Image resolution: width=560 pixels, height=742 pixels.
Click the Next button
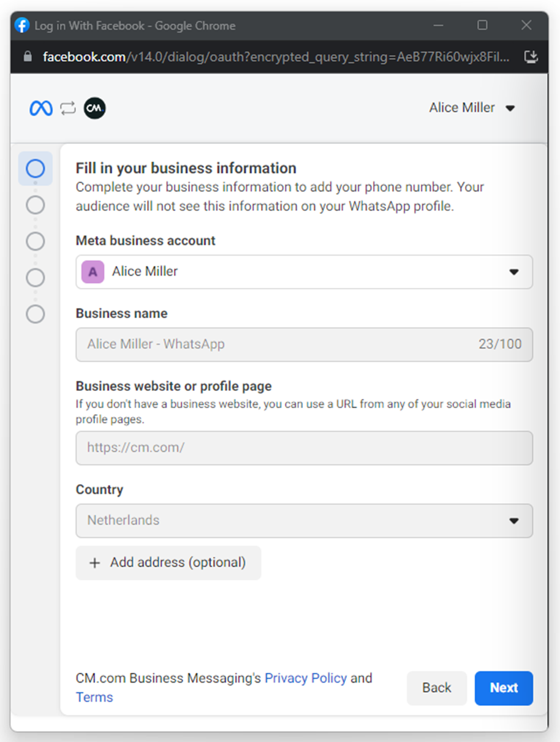503,688
